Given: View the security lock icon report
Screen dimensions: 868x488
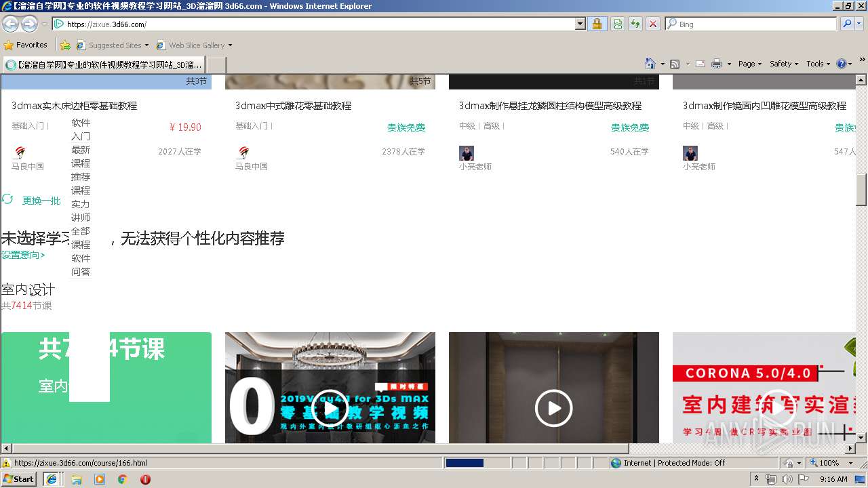Looking at the screenshot, I should [597, 24].
